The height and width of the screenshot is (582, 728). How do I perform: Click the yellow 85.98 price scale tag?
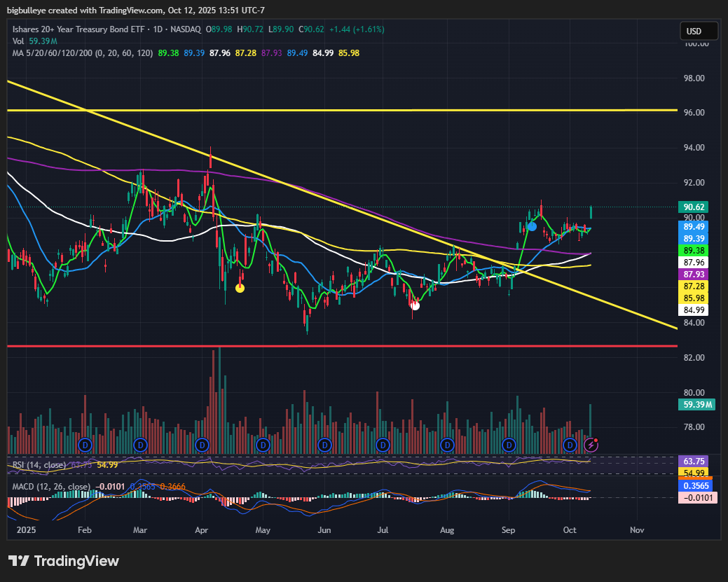pos(694,298)
